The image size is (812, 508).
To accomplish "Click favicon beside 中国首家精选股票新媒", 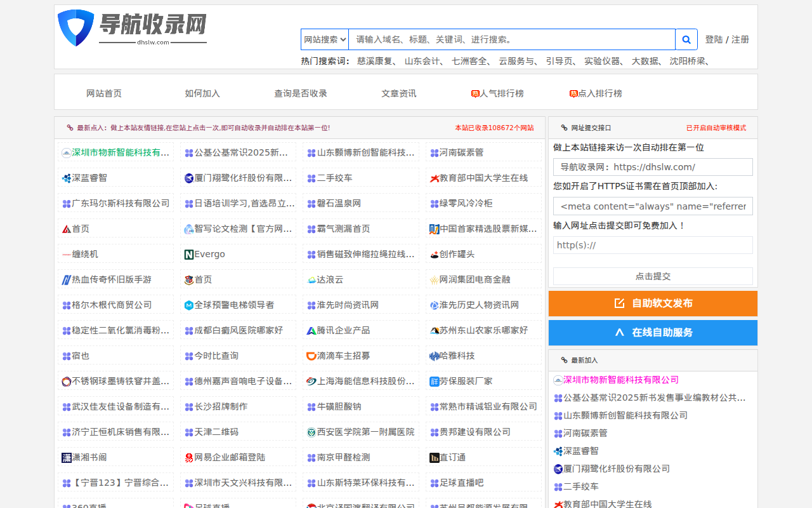I will (x=435, y=229).
